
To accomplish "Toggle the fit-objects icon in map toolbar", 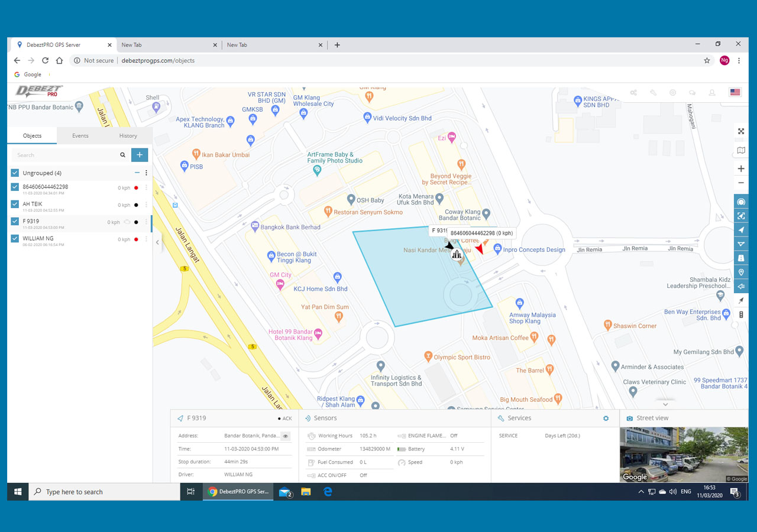I will point(741,216).
